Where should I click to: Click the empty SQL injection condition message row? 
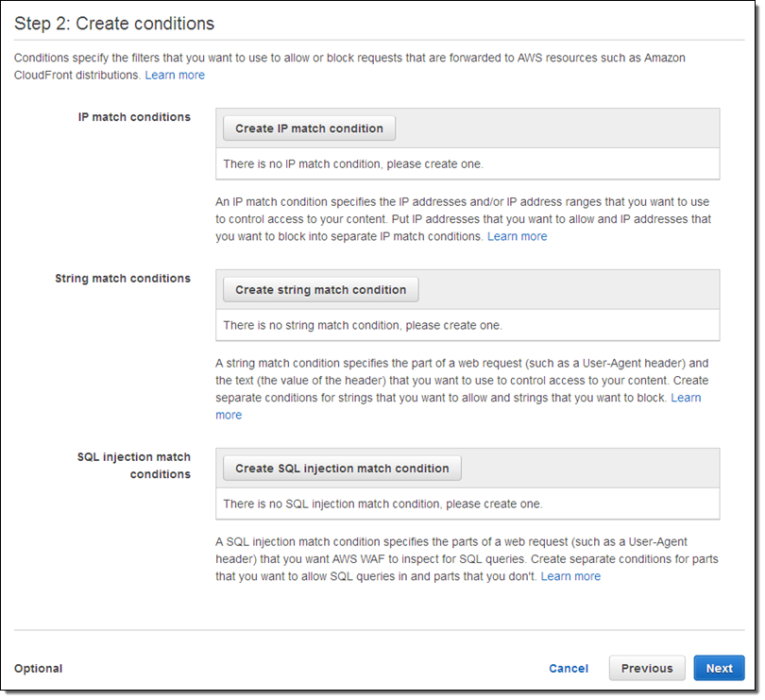[x=467, y=504]
